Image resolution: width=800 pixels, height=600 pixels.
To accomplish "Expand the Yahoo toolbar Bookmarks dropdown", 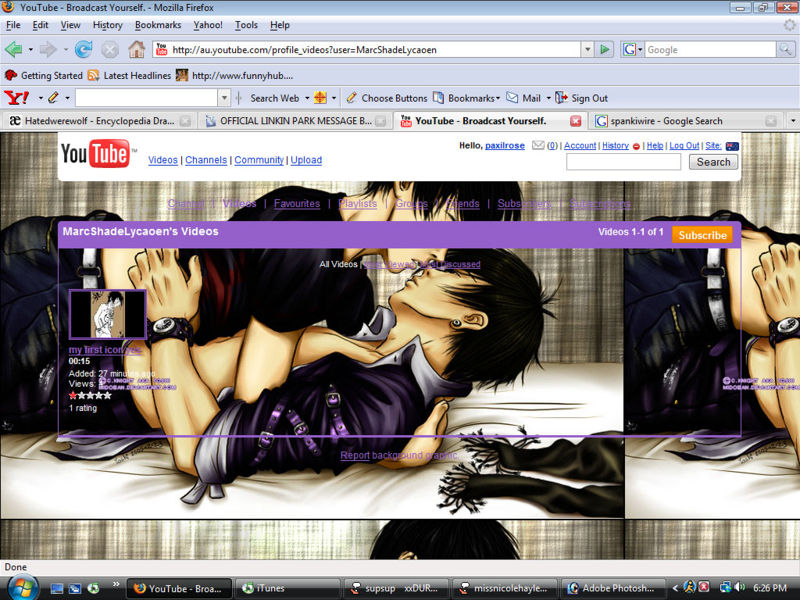I will [473, 98].
